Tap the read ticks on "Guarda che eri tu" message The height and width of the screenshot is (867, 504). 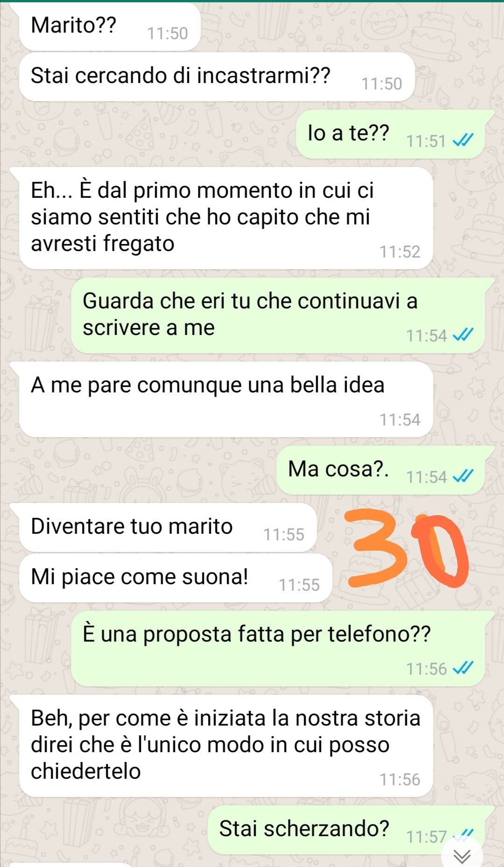[x=464, y=335]
